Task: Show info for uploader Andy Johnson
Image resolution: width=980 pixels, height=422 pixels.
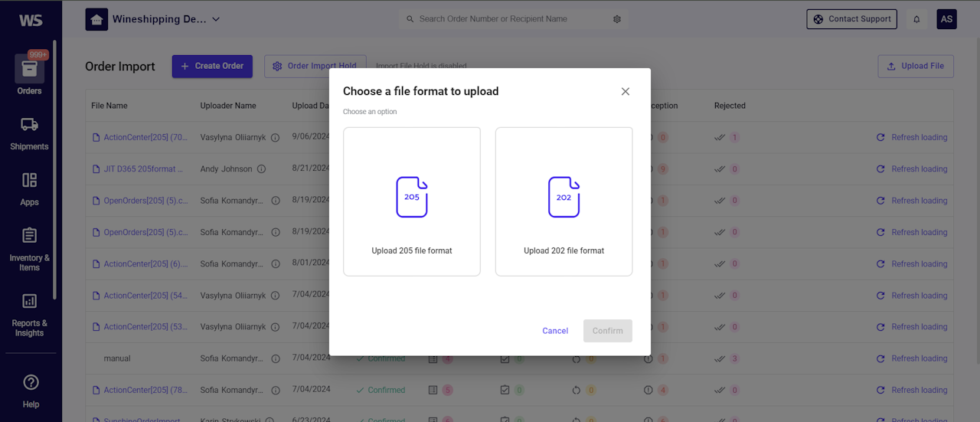Action: 261,169
